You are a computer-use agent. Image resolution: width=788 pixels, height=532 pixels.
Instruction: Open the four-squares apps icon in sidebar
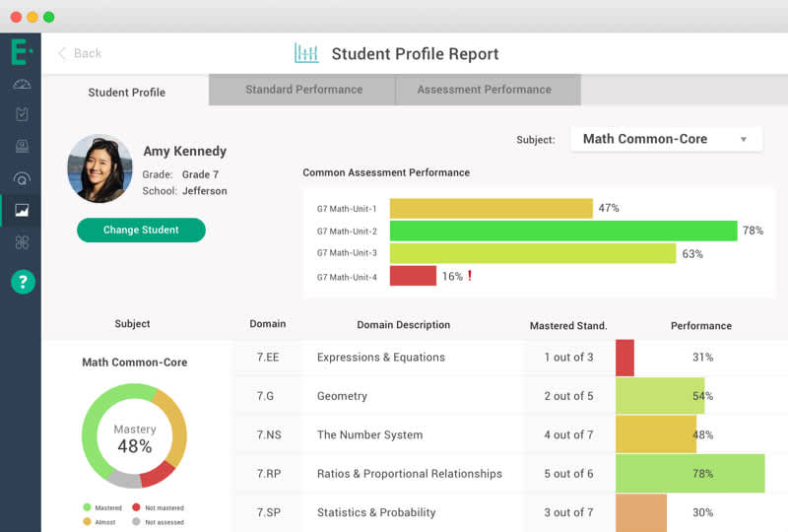pos(22,242)
